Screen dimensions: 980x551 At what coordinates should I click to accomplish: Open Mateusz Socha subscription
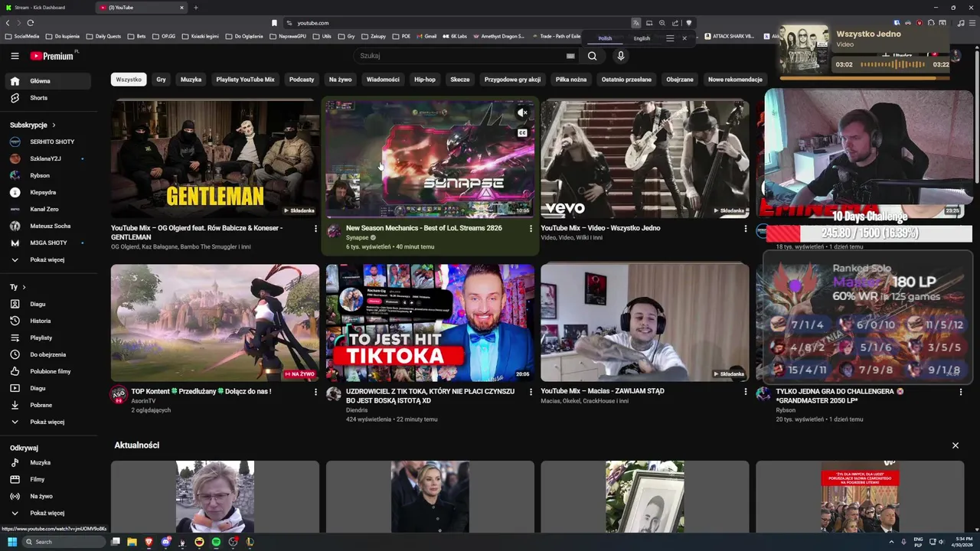coord(47,226)
